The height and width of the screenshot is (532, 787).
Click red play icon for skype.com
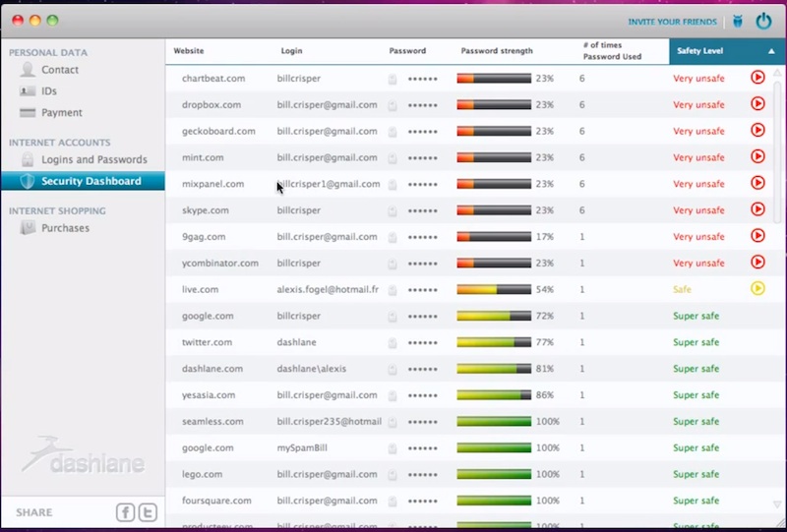757,209
